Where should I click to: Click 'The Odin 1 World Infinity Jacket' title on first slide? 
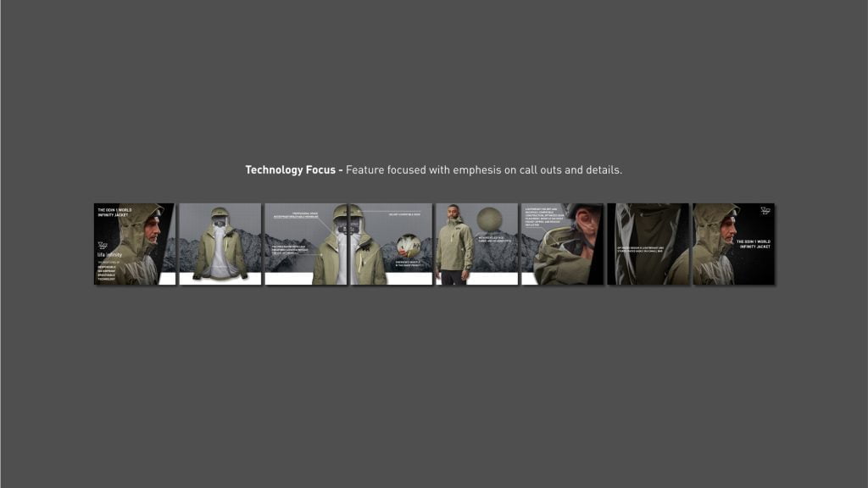pos(113,212)
